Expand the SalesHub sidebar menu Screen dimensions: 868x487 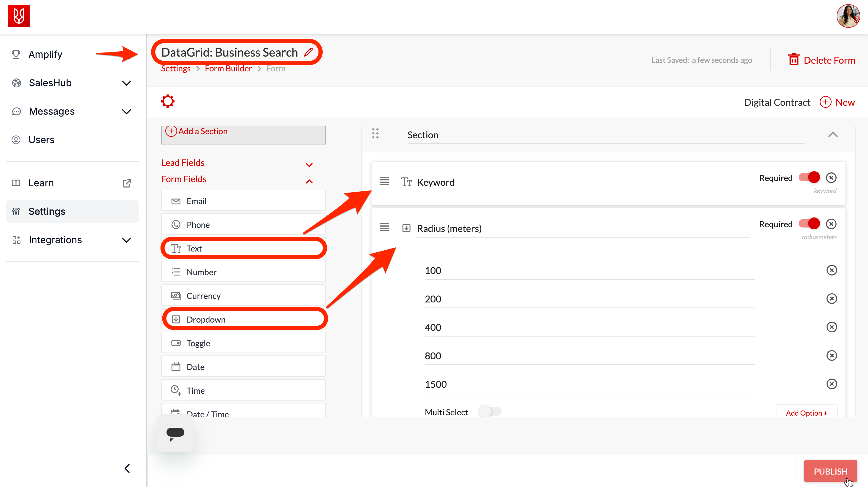[126, 83]
